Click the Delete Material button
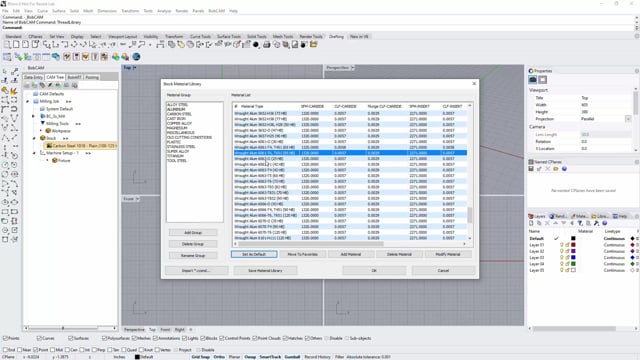This screenshot has width=640, height=360. pos(399,254)
